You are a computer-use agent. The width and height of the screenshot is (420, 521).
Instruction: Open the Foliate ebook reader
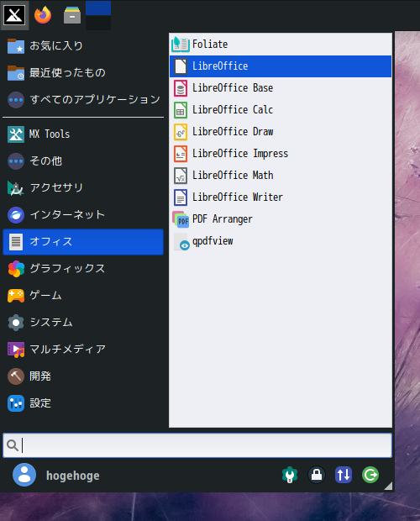281,45
